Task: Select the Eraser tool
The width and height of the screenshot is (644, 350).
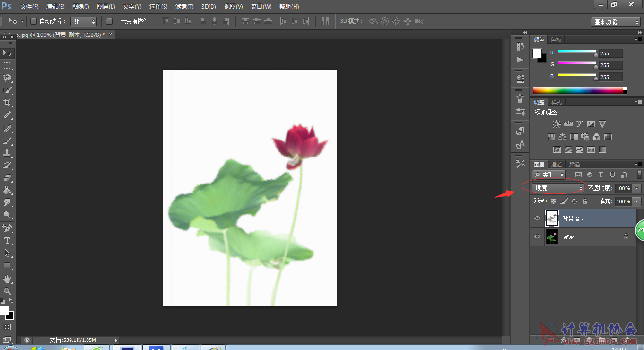Action: pos(7,178)
